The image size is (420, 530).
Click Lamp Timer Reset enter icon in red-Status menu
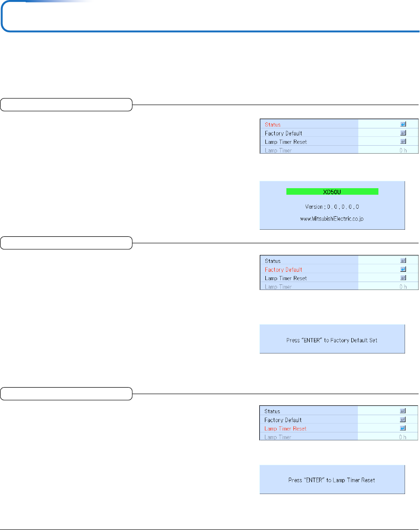[403, 141]
